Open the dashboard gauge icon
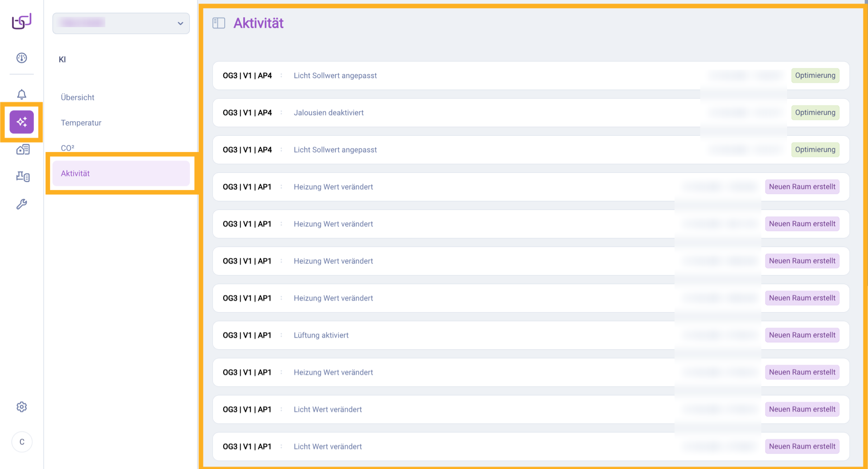 point(22,58)
